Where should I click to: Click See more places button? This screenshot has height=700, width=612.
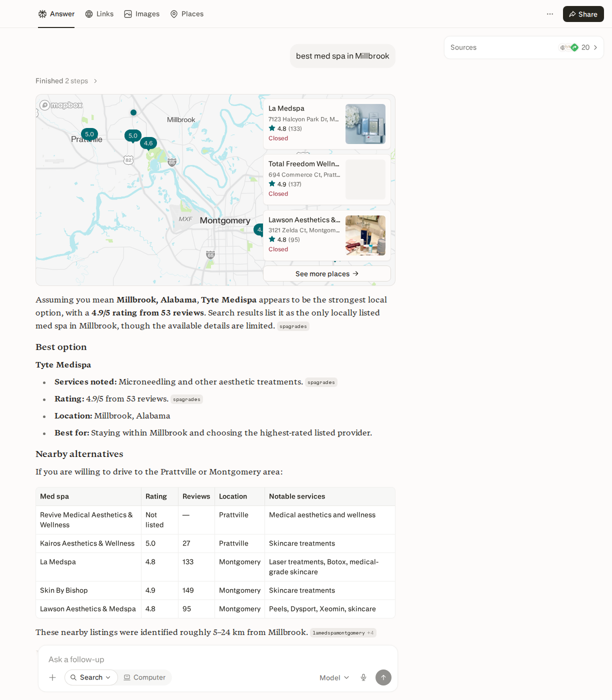[327, 273]
